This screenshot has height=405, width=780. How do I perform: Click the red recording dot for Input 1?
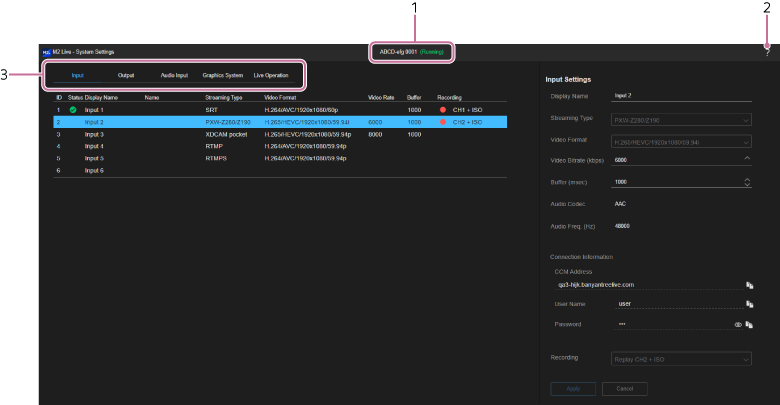point(443,110)
